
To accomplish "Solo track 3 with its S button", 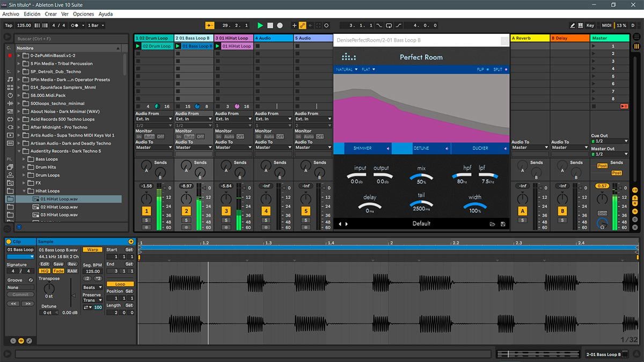I will click(x=226, y=220).
